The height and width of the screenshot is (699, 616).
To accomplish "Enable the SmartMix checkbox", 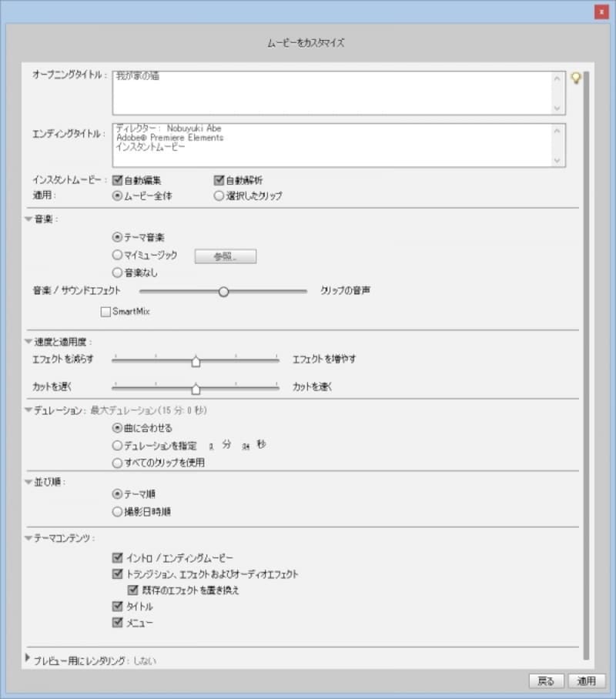I will pos(105,311).
